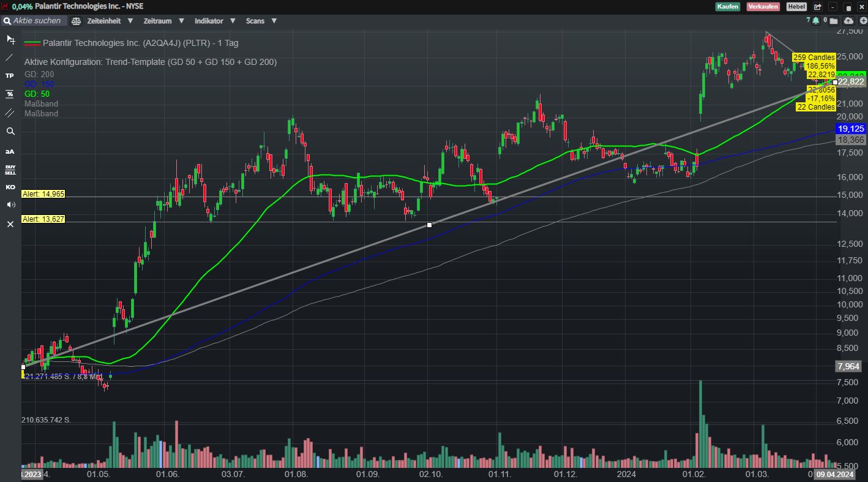The width and height of the screenshot is (868, 482).
Task: Open the Zeitraum dropdown
Action: pos(163,21)
